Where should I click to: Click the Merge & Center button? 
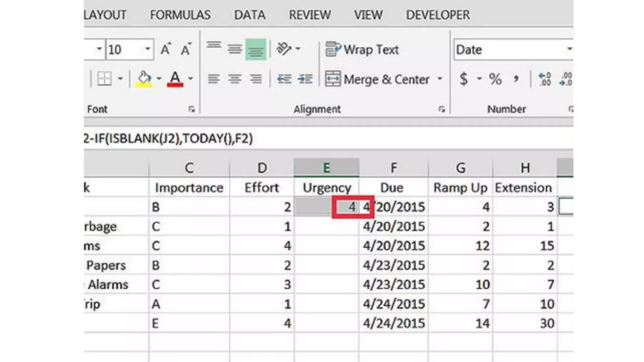click(377, 79)
